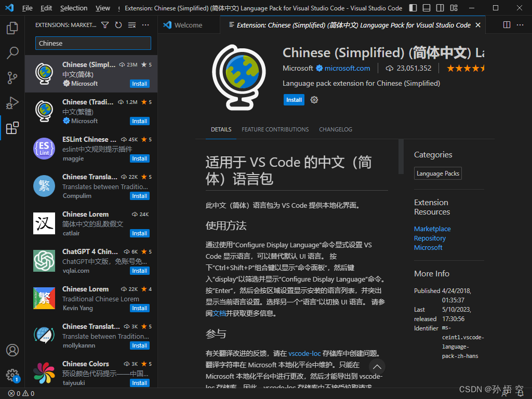Open the Accounts icon in the activity bar

[x=12, y=350]
